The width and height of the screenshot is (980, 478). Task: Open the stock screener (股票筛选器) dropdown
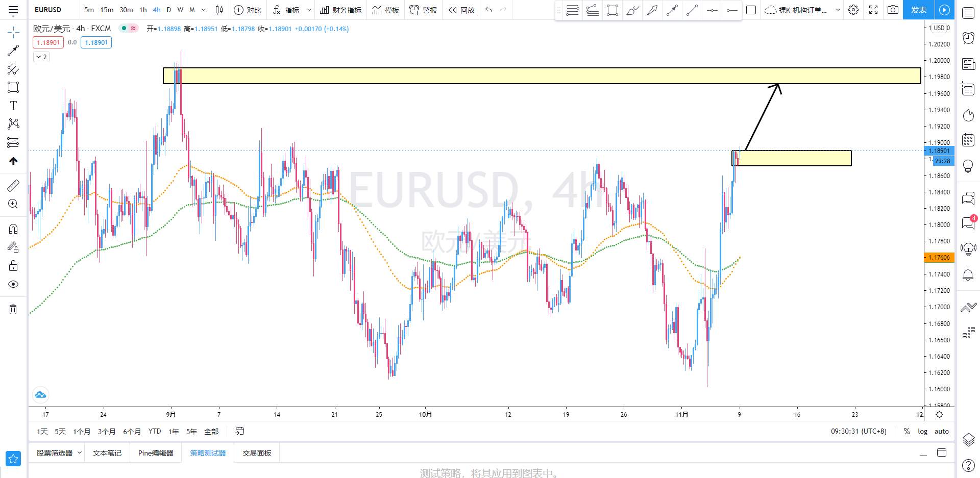point(59,453)
